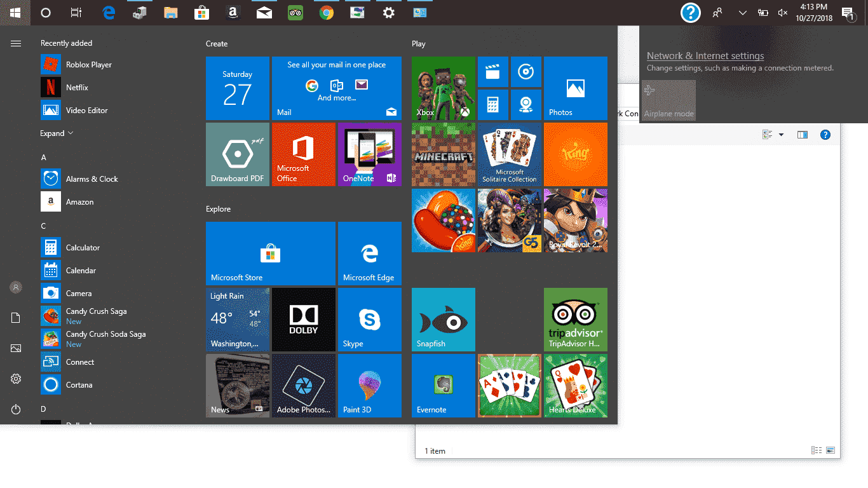Open the Maps pin tile

click(x=526, y=105)
